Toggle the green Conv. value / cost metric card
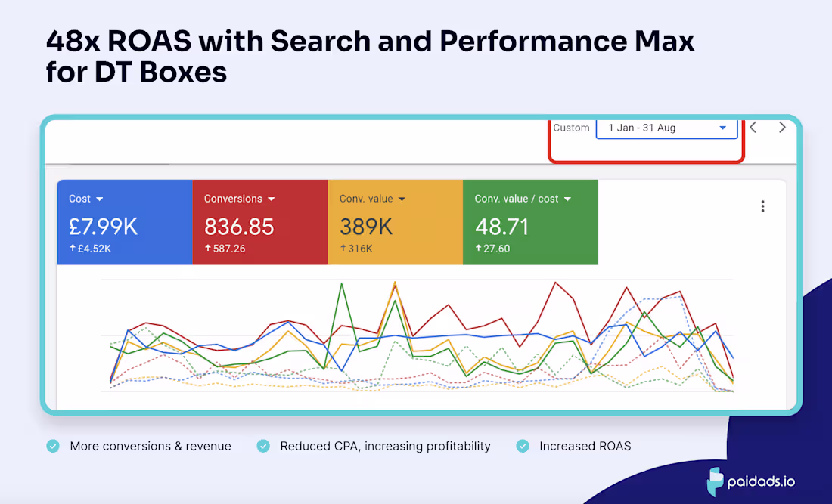Screen dimensions: 832x504 [x=529, y=221]
